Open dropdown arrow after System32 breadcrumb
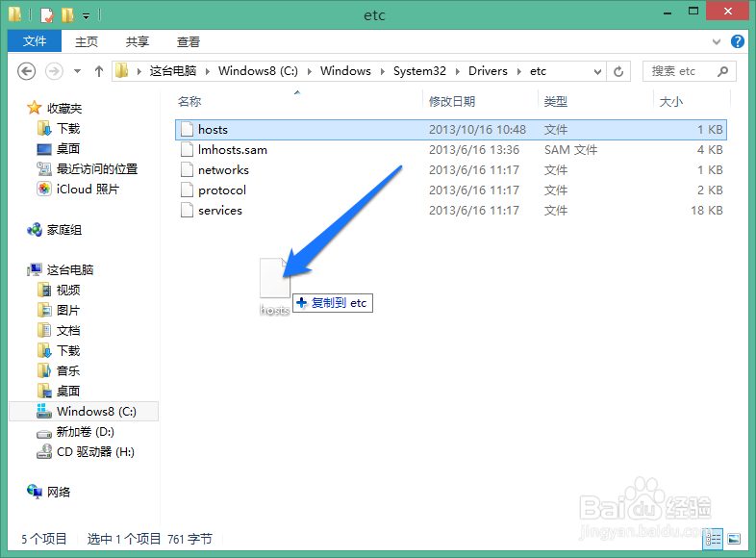 click(458, 72)
